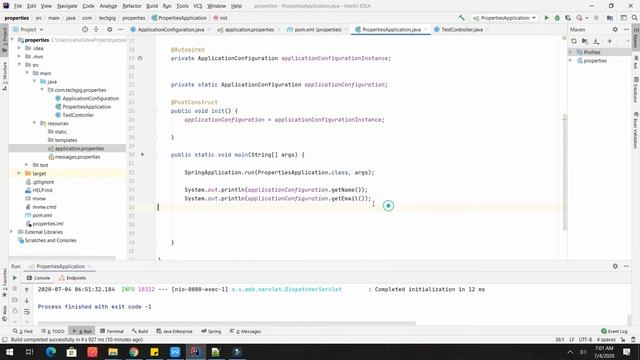This screenshot has width=640, height=360.
Task: Expand properties node in Maven panel
Action: point(571,60)
